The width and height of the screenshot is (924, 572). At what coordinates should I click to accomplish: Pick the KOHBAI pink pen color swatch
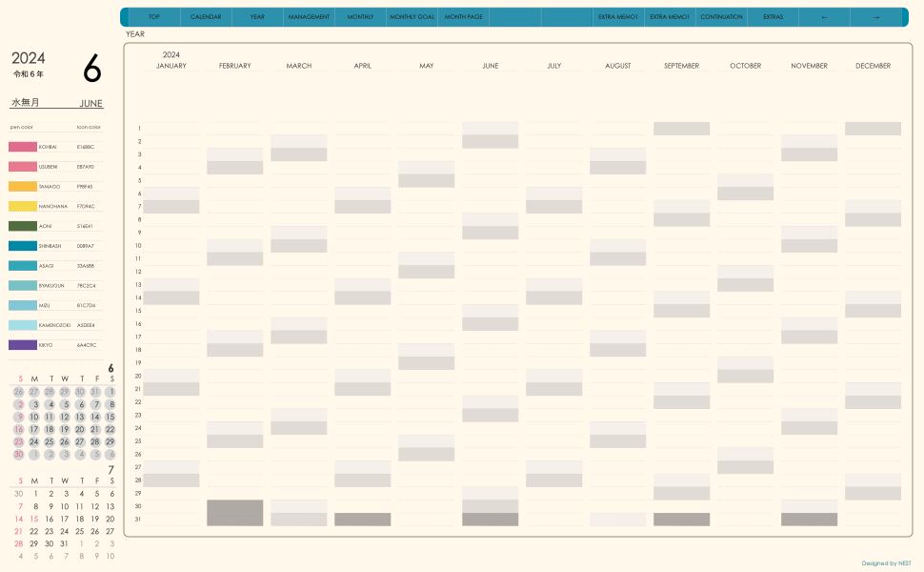pyautogui.click(x=23, y=147)
